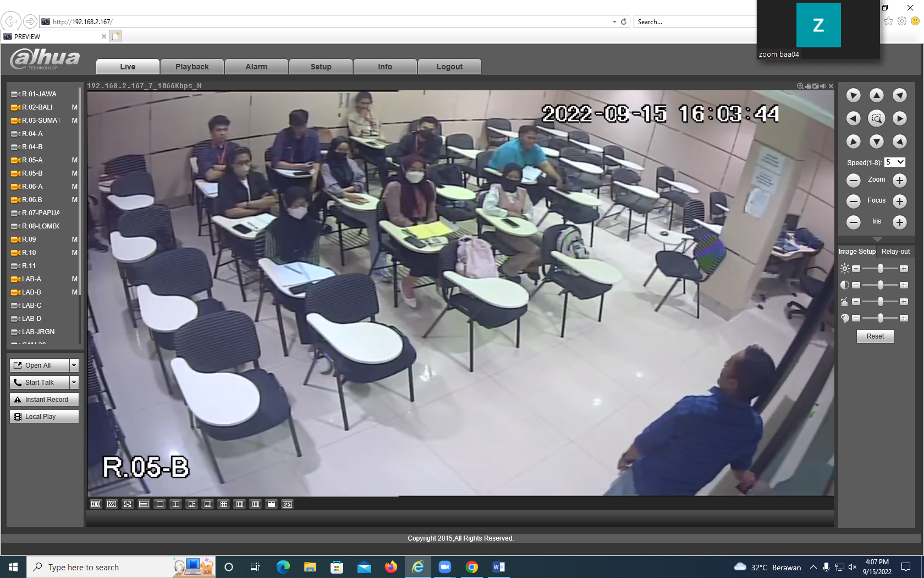Move PTZ camera down
This screenshot has width=924, height=578.
[877, 141]
